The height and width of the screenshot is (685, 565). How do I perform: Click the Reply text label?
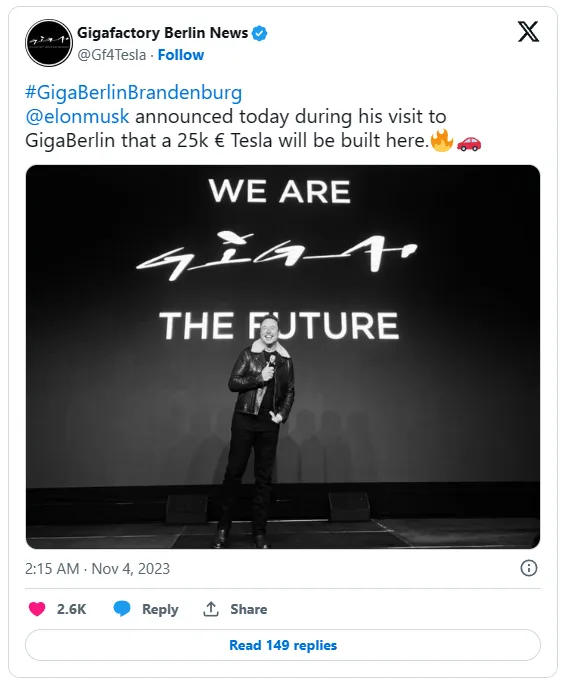click(x=160, y=609)
